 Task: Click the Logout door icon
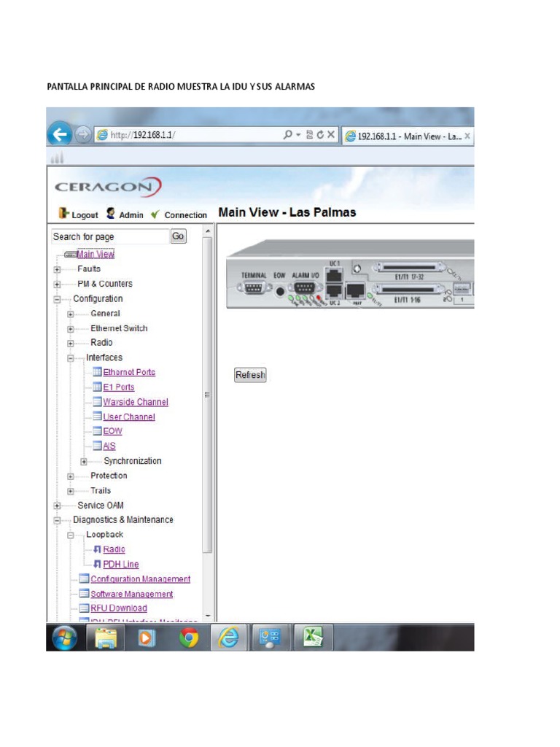click(x=63, y=213)
